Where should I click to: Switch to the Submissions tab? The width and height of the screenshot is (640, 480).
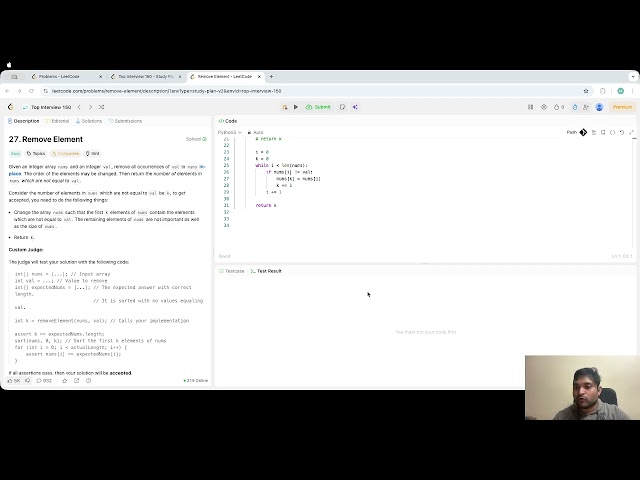[125, 121]
